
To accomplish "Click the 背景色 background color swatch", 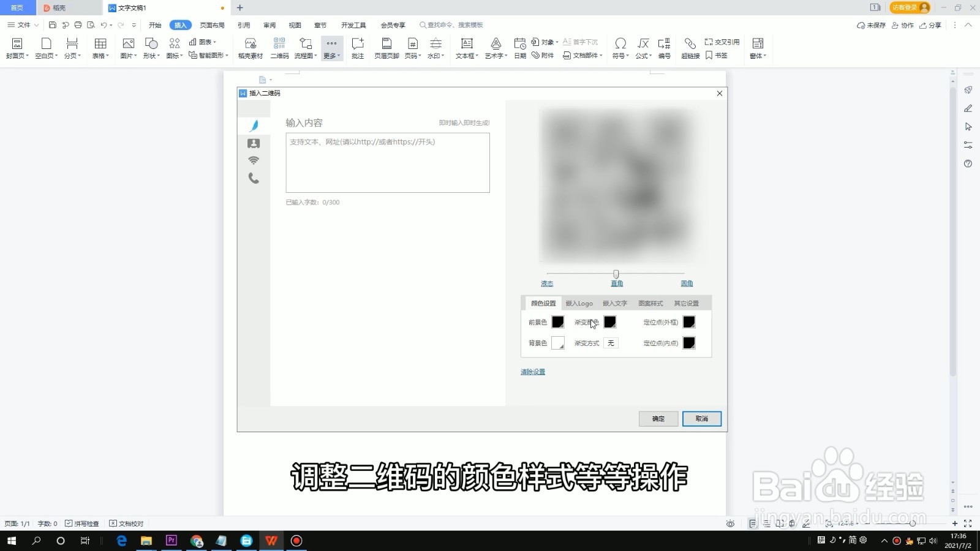I will pyautogui.click(x=557, y=343).
